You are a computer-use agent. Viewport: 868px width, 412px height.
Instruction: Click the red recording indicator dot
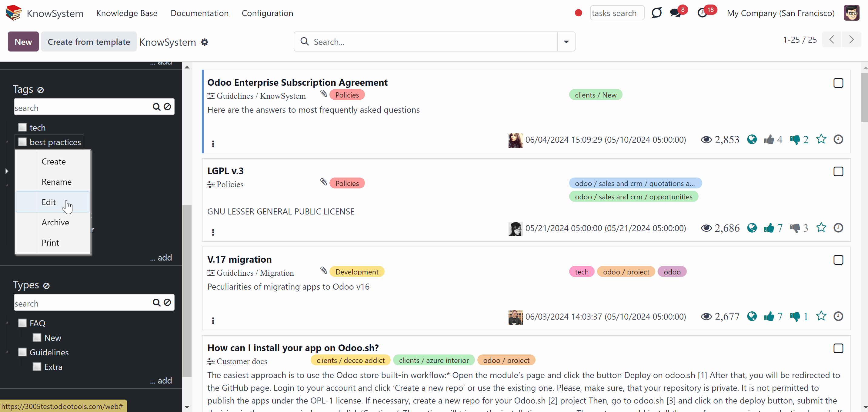point(579,13)
